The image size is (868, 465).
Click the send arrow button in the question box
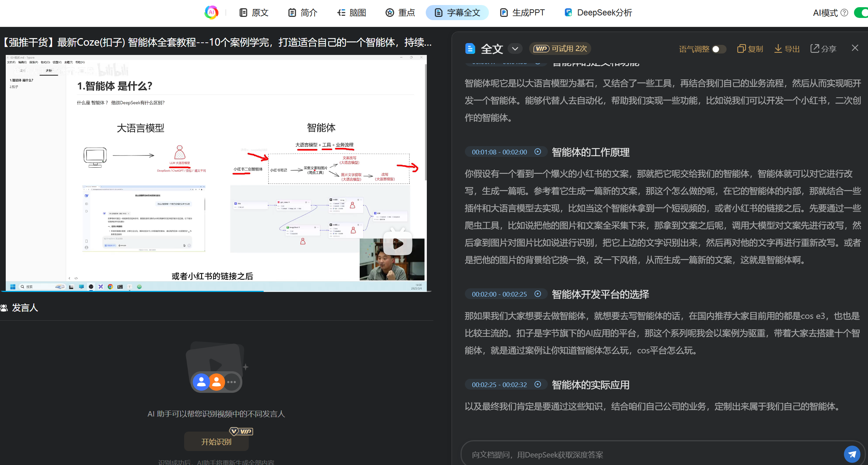[852, 454]
